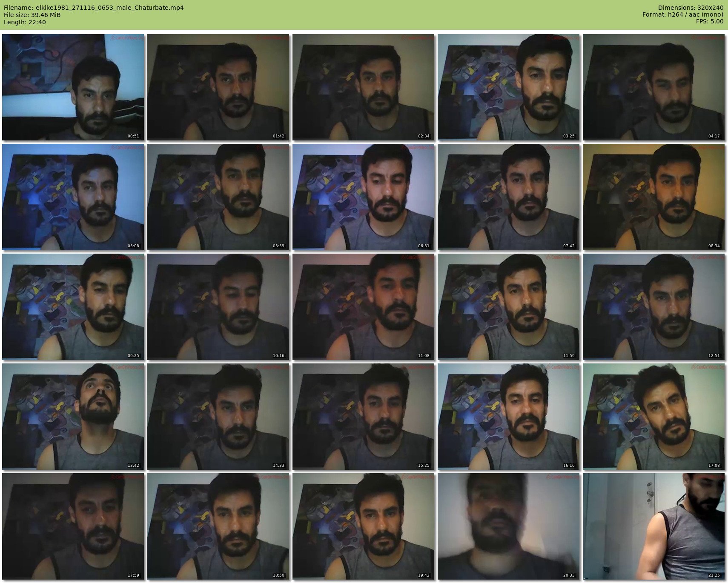Screen dimensions: 728x583
Task: Click the thumbnail at 12:51
Action: pos(653,307)
